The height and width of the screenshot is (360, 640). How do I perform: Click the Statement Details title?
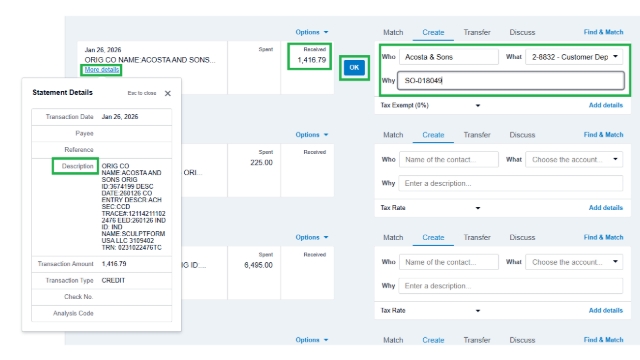[x=62, y=92]
